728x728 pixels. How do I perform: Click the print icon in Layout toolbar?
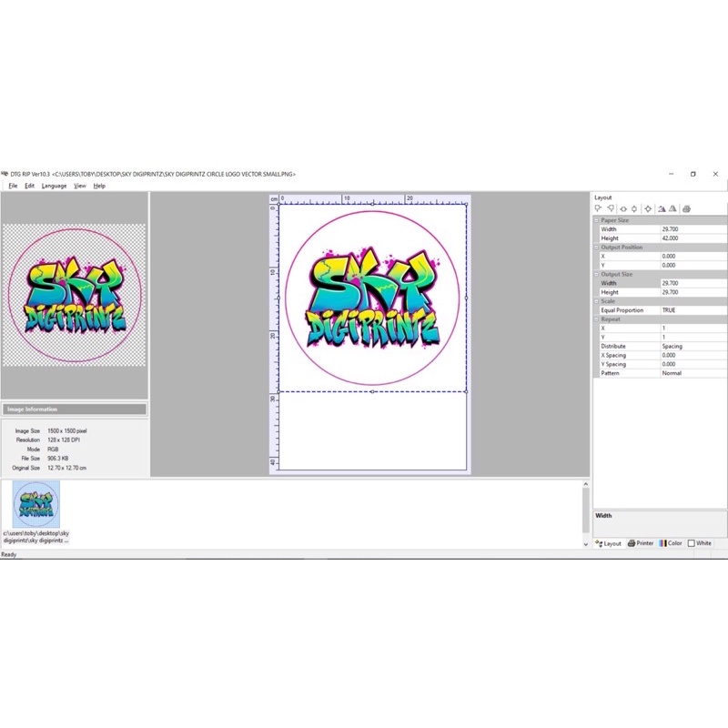pyautogui.click(x=687, y=208)
